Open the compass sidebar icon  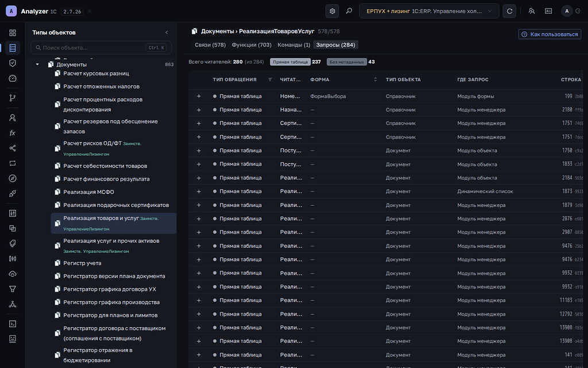pos(13,178)
